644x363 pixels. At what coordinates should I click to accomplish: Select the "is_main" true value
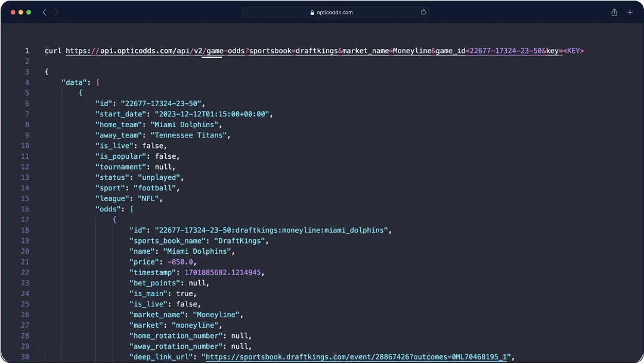pyautogui.click(x=184, y=294)
